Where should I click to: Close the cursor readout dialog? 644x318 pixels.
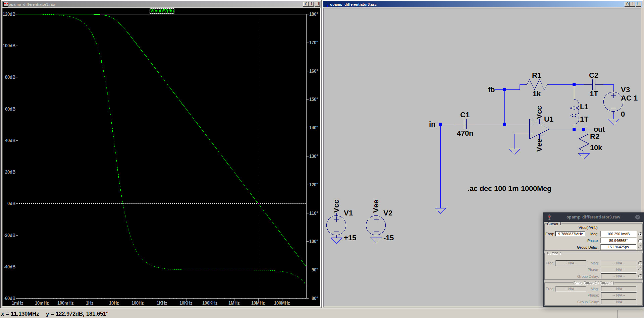pyautogui.click(x=638, y=217)
